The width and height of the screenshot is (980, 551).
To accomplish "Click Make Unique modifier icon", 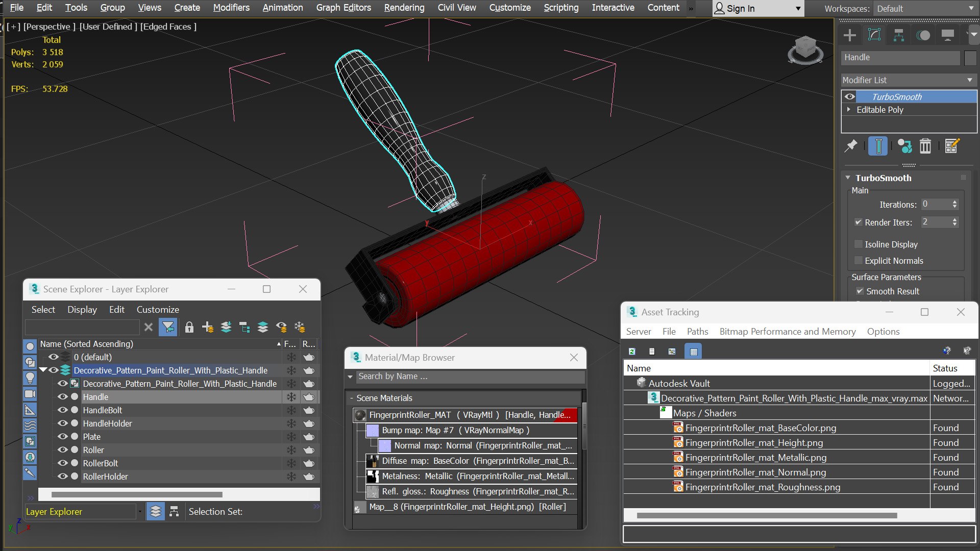I will (905, 146).
